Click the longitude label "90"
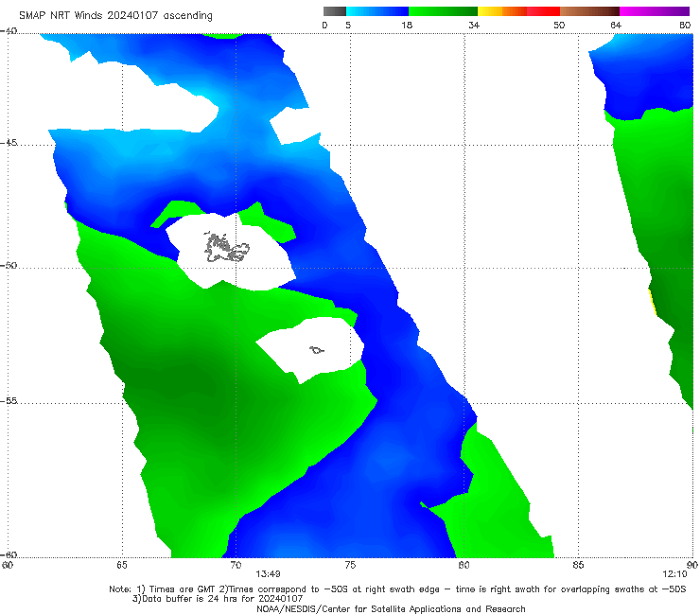Viewport: 700px width, 615px height. pyautogui.click(x=692, y=565)
